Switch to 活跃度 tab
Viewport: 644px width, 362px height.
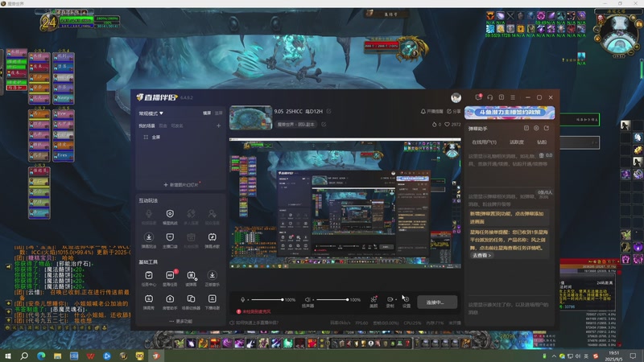[516, 142]
